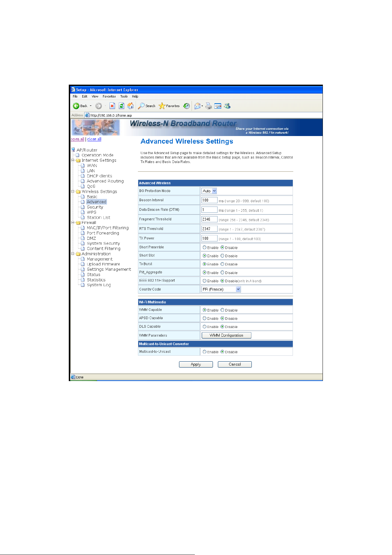Image resolution: width=392 pixels, height=555 pixels.
Task: Click the RTS Threshold input field
Action: click(x=209, y=229)
